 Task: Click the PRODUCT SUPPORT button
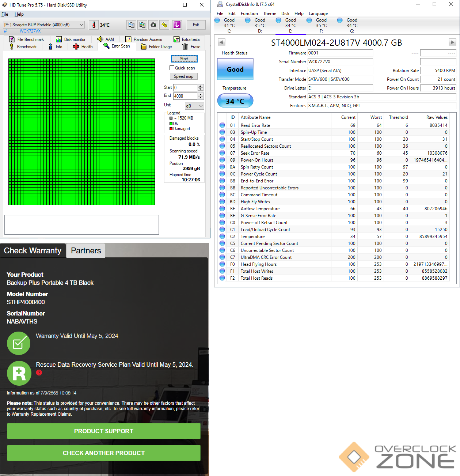point(104,431)
